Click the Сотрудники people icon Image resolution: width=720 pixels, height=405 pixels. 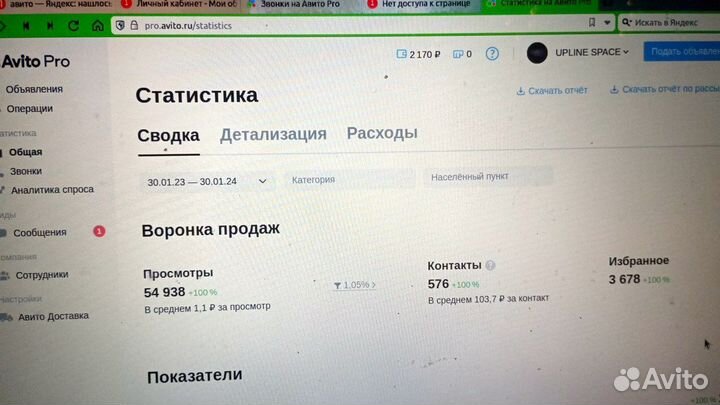coord(5,276)
